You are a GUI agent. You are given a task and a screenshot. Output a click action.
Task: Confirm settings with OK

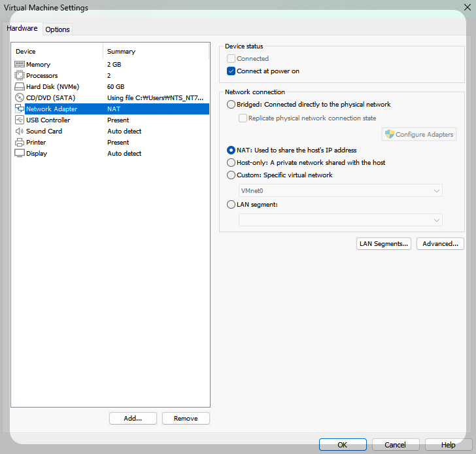(343, 445)
